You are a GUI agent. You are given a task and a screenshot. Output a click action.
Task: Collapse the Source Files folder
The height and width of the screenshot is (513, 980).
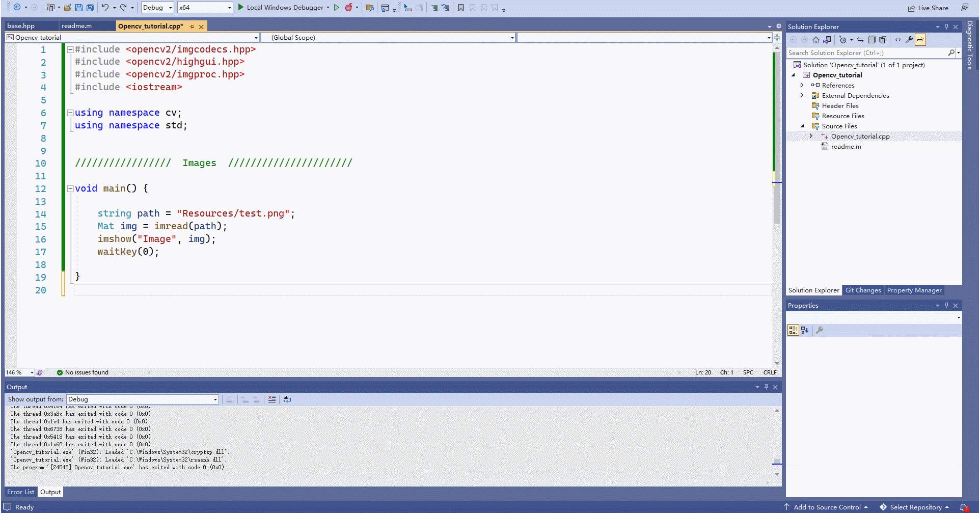click(x=802, y=126)
